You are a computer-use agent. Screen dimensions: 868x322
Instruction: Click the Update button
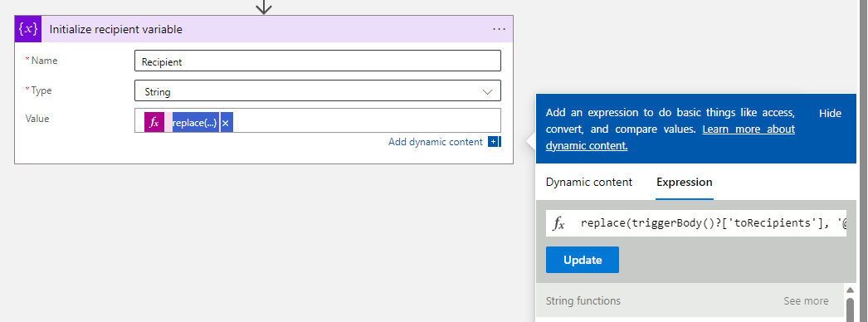[x=583, y=260]
